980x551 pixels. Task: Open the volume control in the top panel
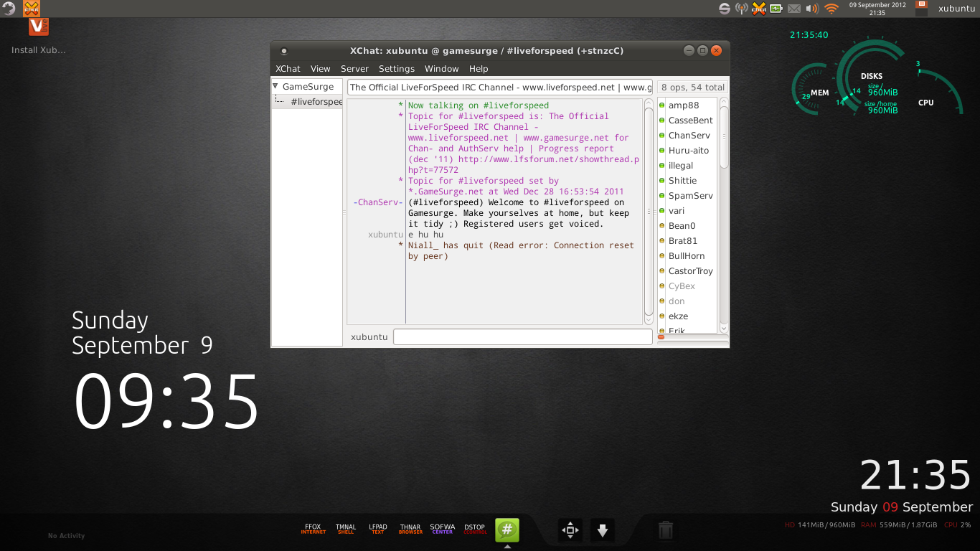pos(812,9)
